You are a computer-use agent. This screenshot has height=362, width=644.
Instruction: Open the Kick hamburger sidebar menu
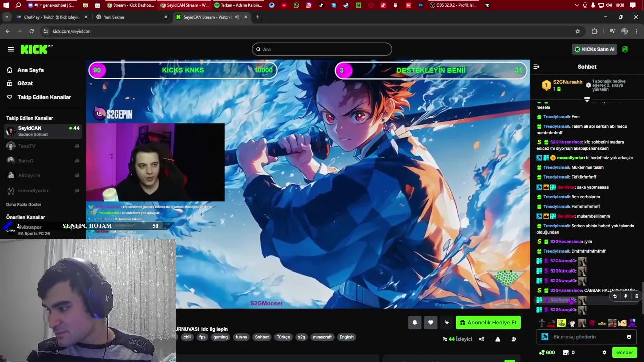click(x=11, y=49)
